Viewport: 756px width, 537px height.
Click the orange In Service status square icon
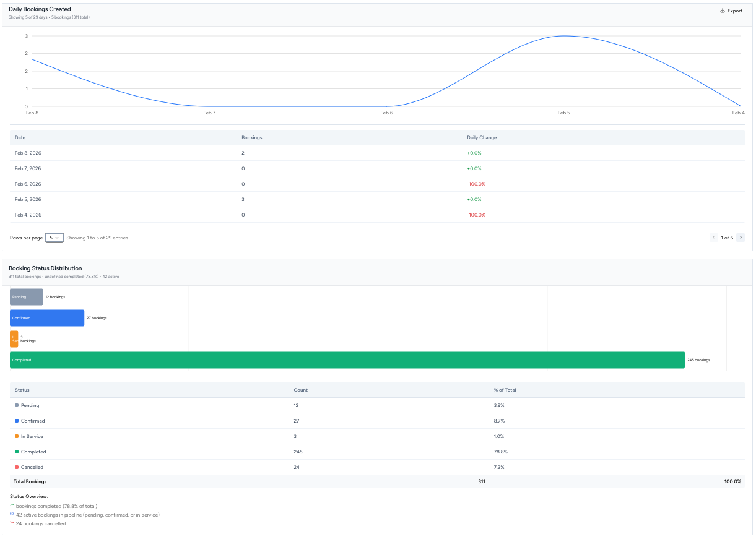[x=15, y=436]
